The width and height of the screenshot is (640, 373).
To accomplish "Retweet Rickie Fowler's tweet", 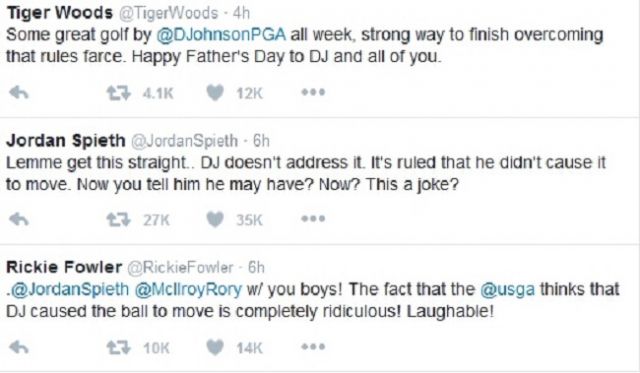I will (118, 347).
